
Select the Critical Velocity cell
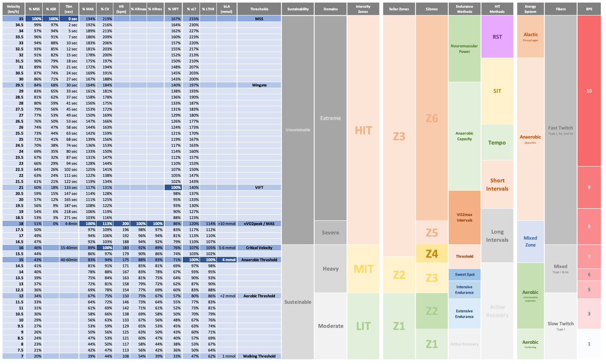point(259,248)
